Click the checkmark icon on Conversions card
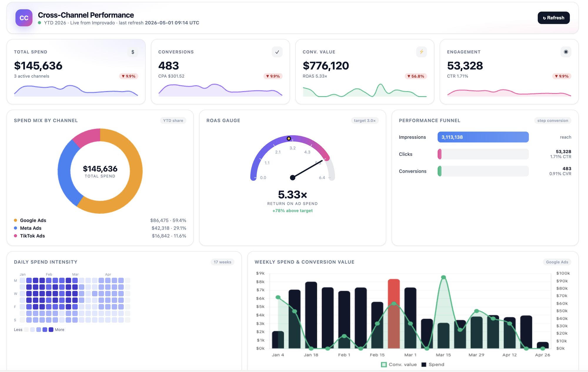This screenshot has width=588, height=372. 277,52
